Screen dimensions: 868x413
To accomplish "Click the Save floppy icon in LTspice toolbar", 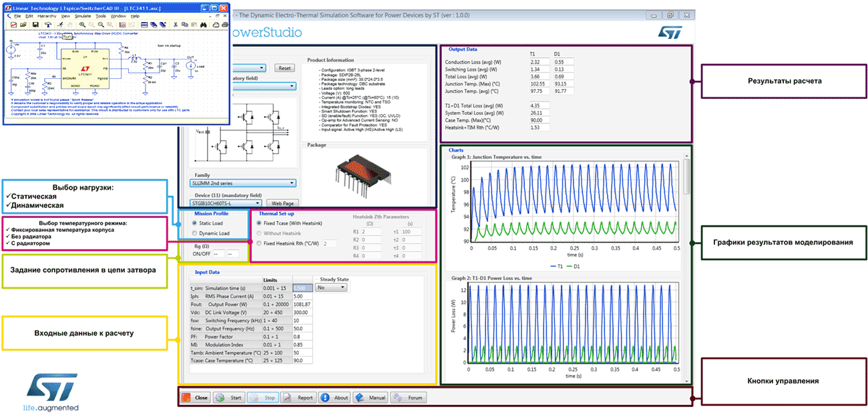I will coord(35,25).
